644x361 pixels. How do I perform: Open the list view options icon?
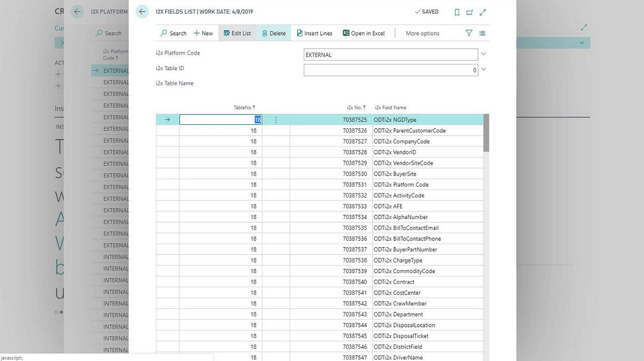[482, 33]
